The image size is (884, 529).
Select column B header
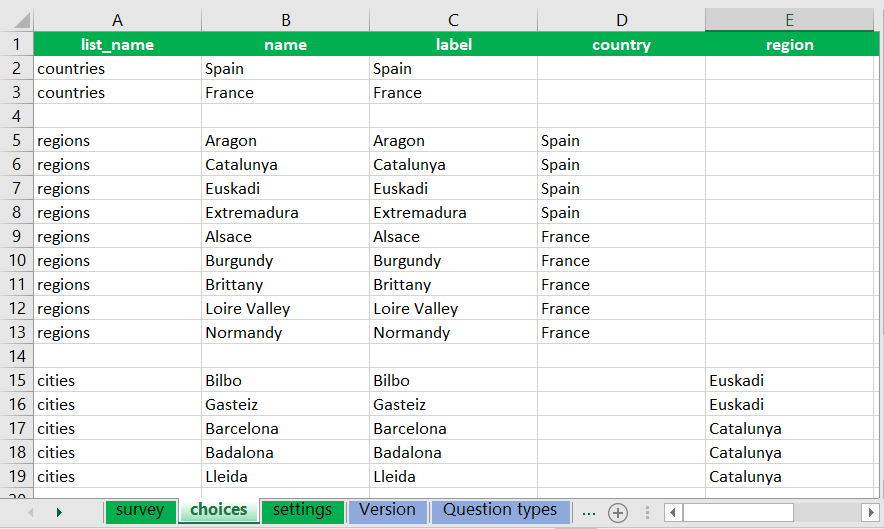click(x=285, y=20)
